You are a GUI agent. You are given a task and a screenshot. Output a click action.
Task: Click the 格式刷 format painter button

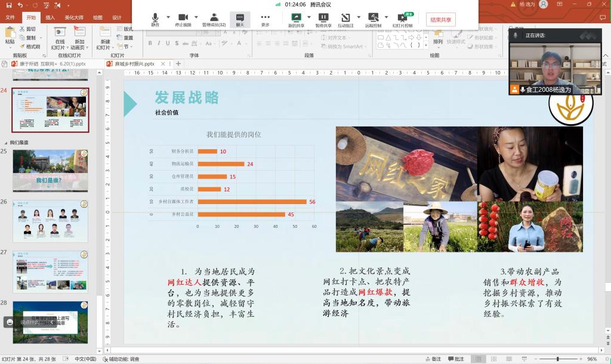click(x=29, y=47)
